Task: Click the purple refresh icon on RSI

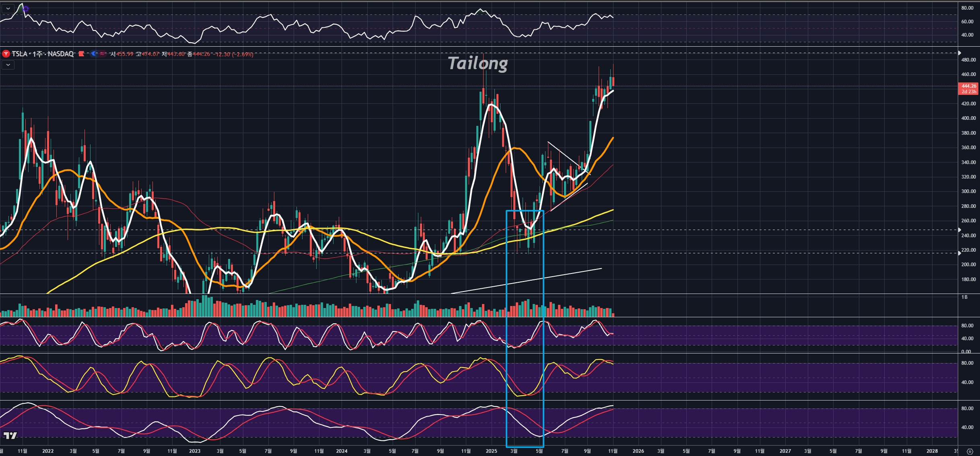Action: (x=26, y=8)
